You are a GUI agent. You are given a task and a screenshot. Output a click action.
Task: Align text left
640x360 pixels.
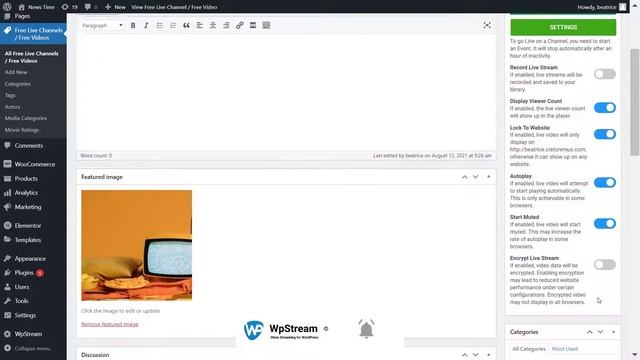200,25
